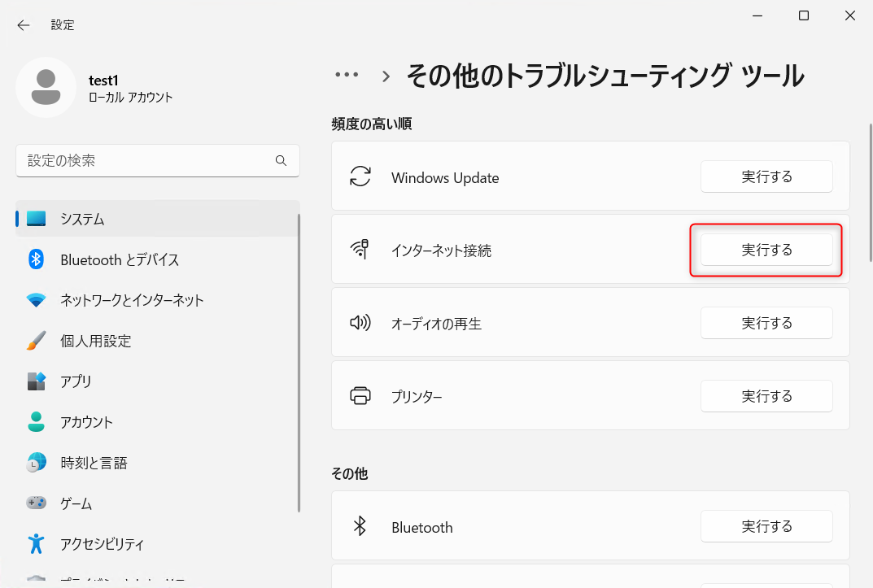
Task: Run the オーディオの再生 troubleshooter
Action: coord(766,323)
